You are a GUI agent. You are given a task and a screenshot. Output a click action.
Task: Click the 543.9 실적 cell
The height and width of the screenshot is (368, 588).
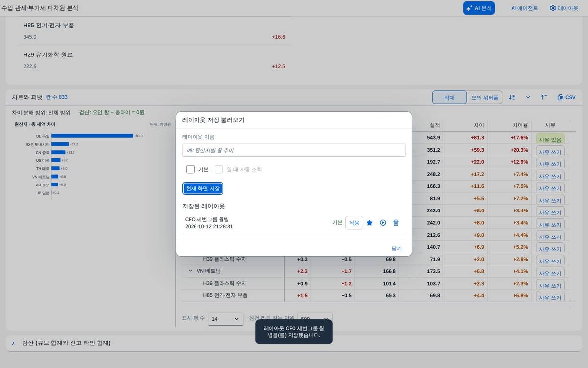pos(434,138)
